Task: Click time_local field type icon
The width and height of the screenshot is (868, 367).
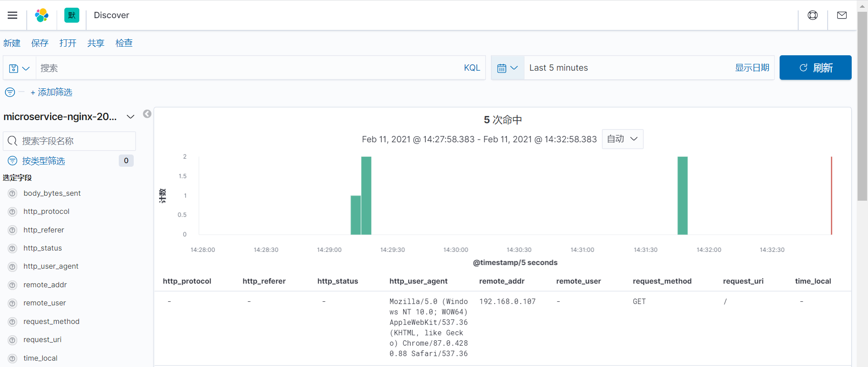Action: [13, 358]
